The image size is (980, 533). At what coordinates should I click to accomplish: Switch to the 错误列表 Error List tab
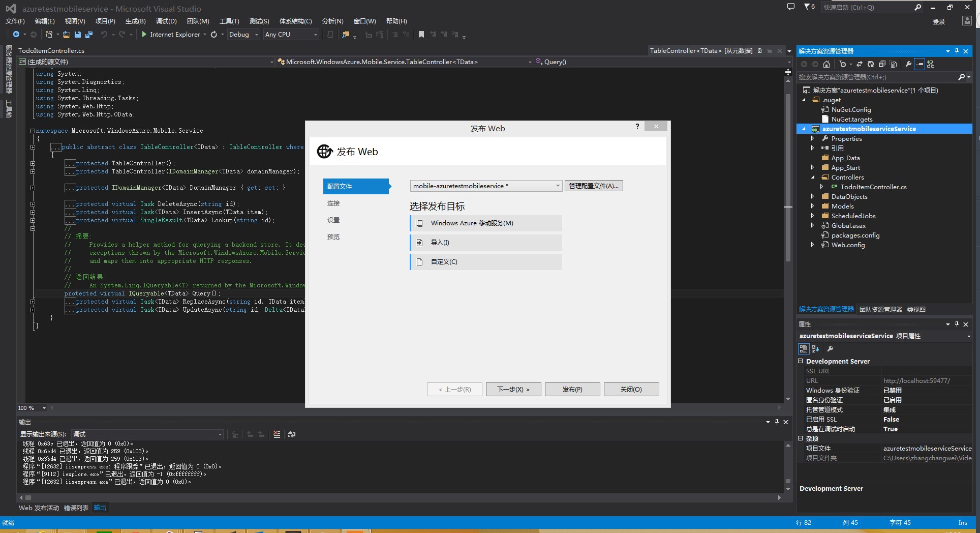76,508
